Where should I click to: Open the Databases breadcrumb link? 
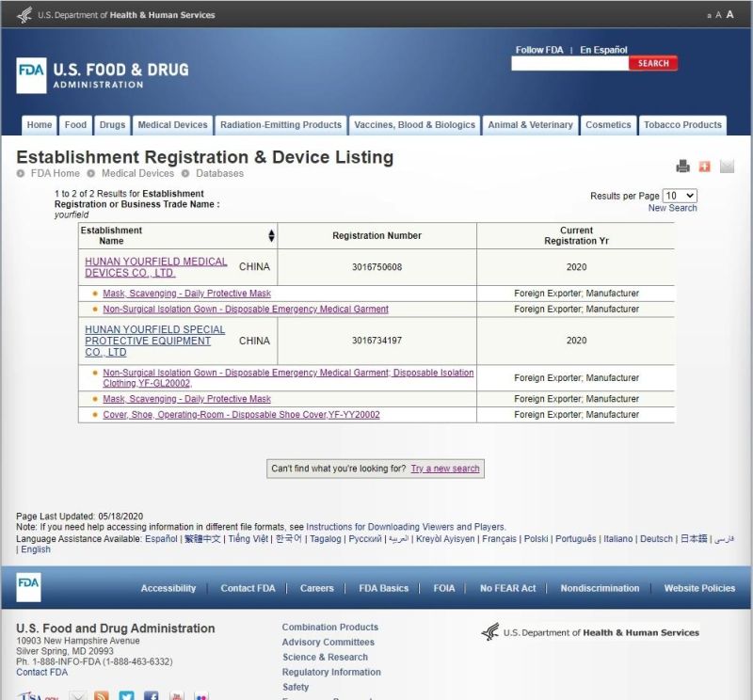click(219, 173)
